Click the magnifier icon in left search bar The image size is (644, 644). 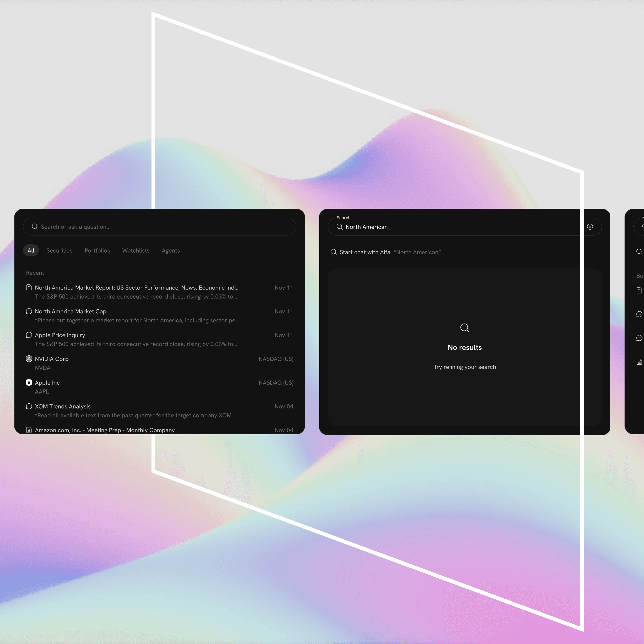coord(35,227)
